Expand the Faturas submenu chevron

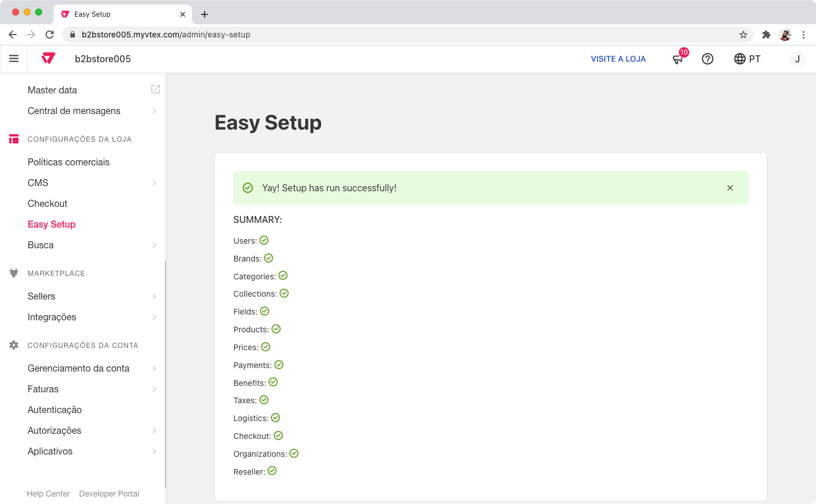[x=154, y=389]
